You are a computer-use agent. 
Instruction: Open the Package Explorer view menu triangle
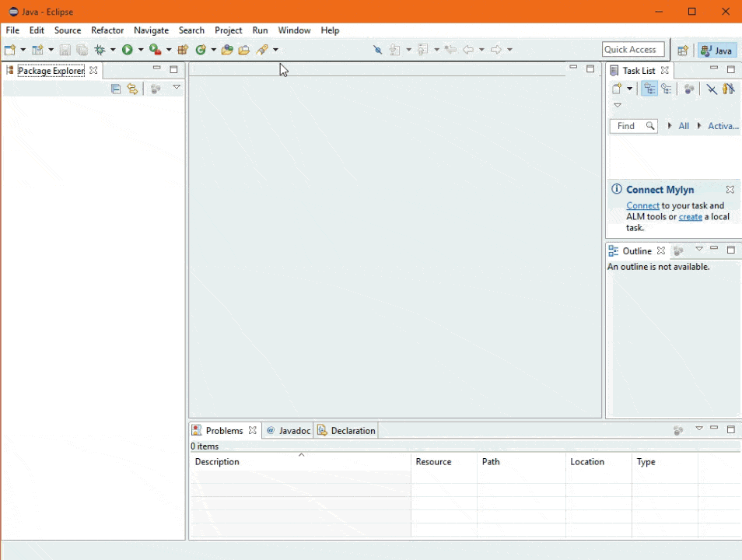(x=177, y=87)
